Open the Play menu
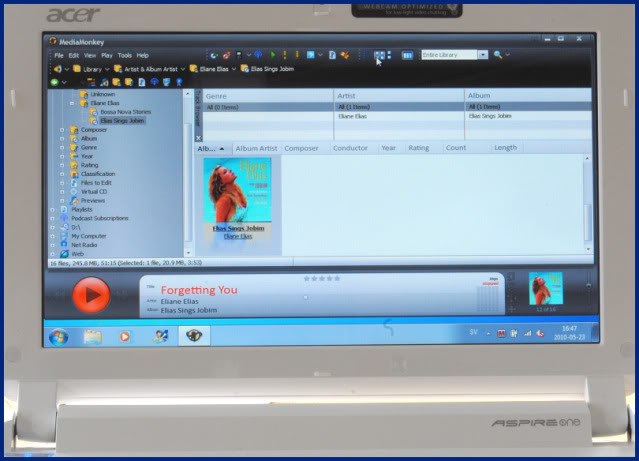639x461 pixels. (107, 55)
